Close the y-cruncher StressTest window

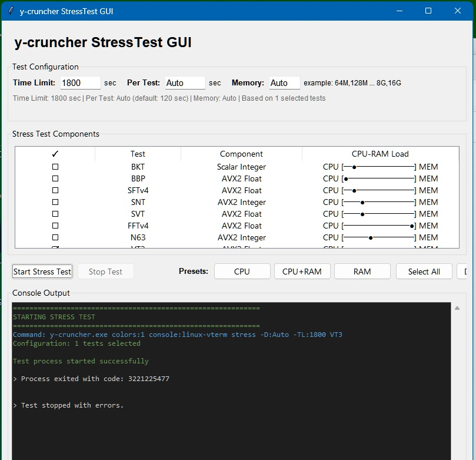[458, 11]
